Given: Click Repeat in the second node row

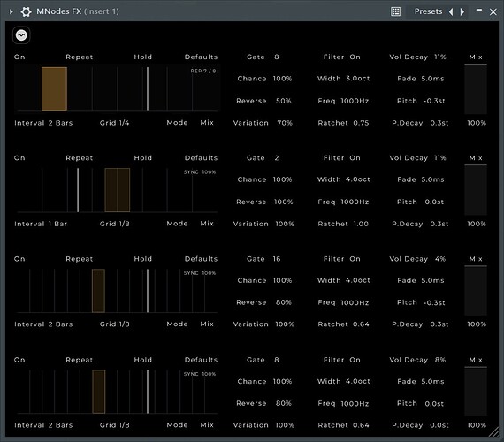Looking at the screenshot, I should point(79,158).
